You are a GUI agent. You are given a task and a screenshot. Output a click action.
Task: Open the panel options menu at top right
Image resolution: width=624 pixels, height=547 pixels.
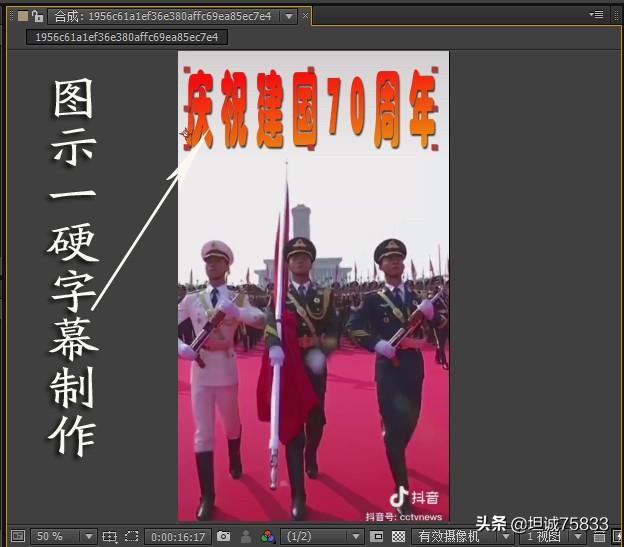click(x=598, y=15)
